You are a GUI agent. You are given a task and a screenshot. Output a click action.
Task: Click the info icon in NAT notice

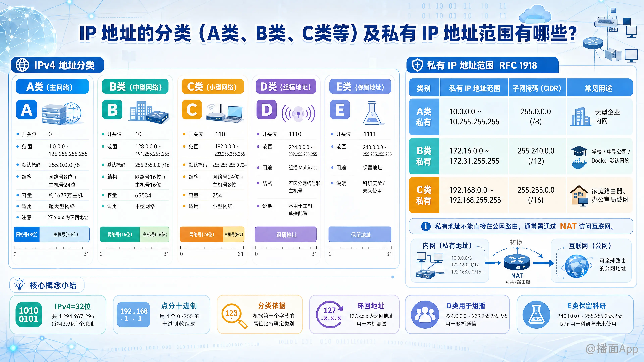(426, 226)
